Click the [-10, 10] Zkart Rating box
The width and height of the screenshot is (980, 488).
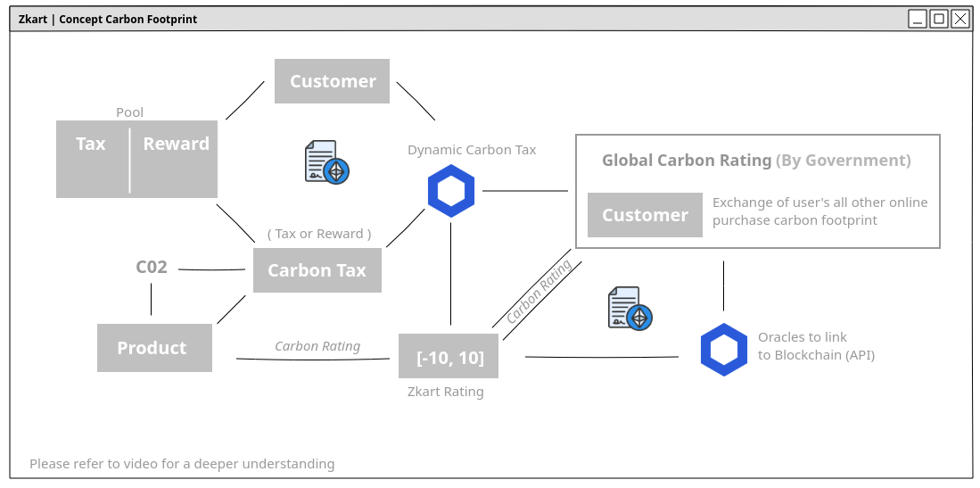(x=449, y=356)
